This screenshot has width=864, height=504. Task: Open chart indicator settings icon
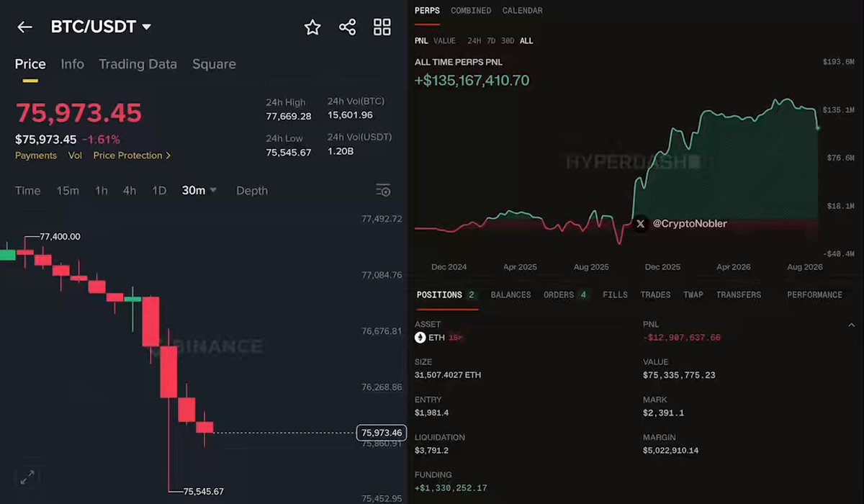383,190
